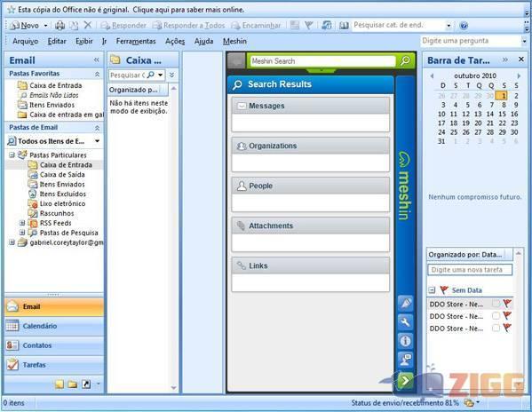This screenshot has width=532, height=412.
Task: Click the Meshin green arrow button
Action: (406, 380)
